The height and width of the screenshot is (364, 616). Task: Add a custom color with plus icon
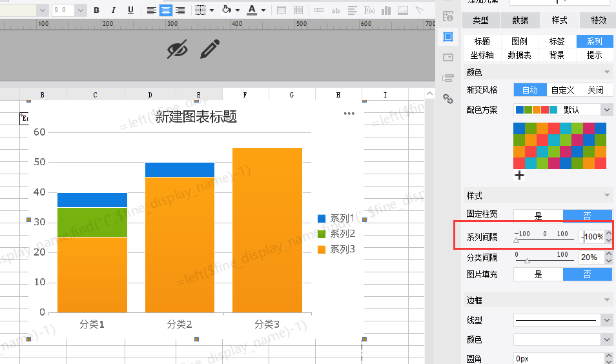tap(520, 175)
